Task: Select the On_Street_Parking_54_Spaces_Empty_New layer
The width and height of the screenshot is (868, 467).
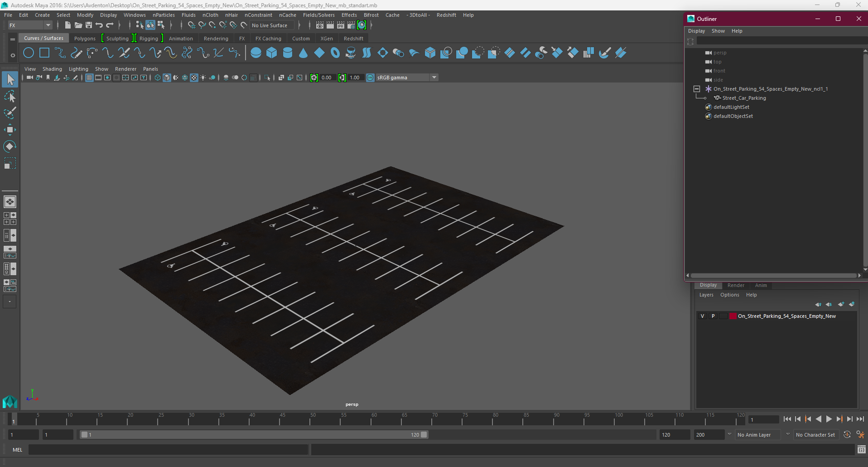Action: pos(787,316)
